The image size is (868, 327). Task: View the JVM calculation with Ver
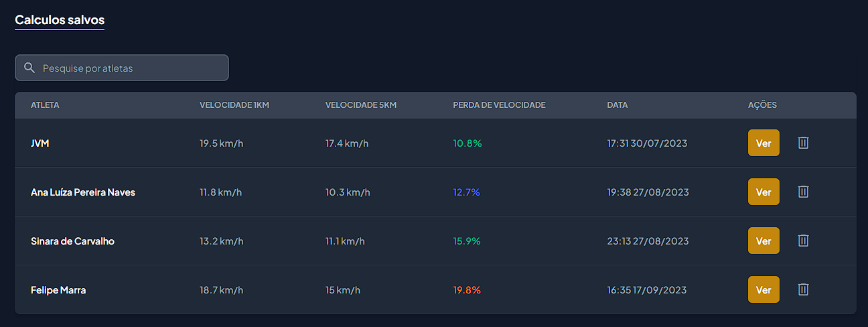pos(764,143)
